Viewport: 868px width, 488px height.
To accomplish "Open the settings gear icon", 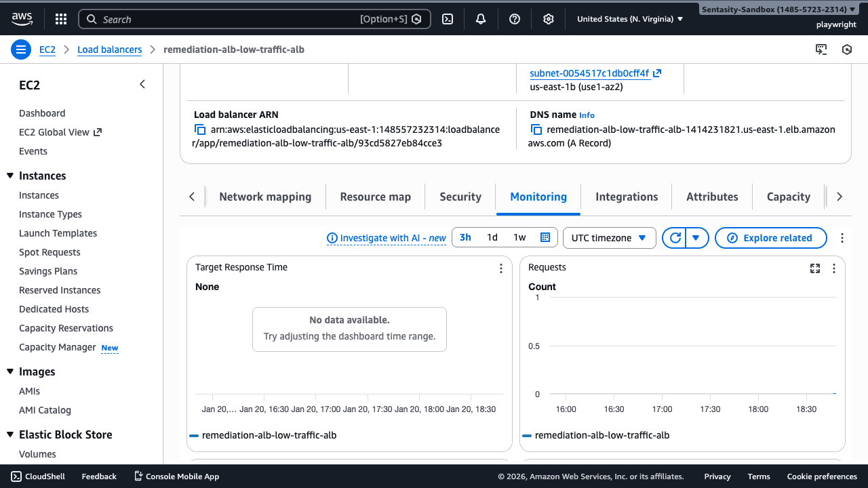I will coord(548,19).
